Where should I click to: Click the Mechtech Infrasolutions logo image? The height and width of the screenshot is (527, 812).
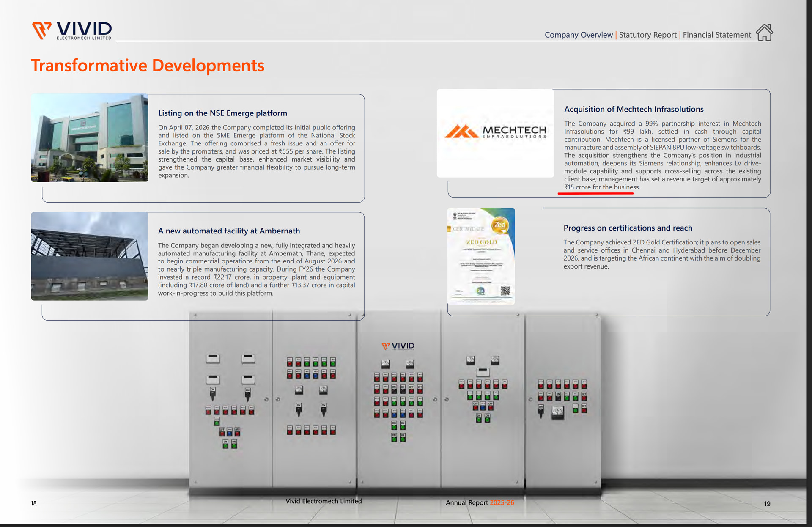495,133
